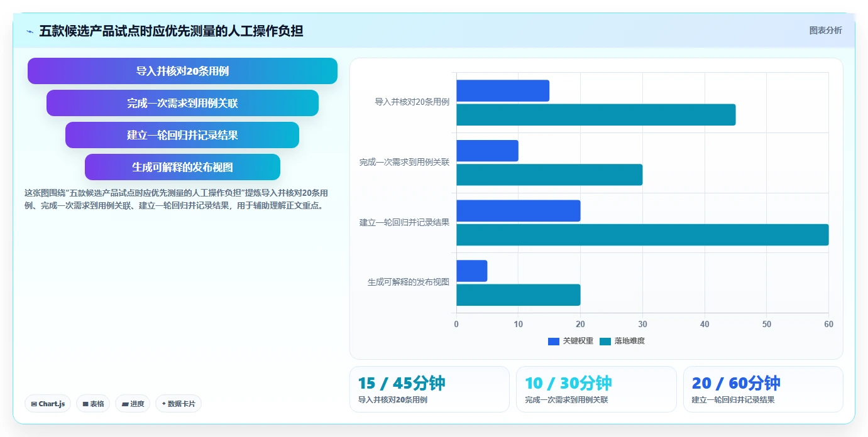Screen dimensions: 868x437
Task: Select funnel step 完成一次需求到用例关联
Action: (x=182, y=103)
